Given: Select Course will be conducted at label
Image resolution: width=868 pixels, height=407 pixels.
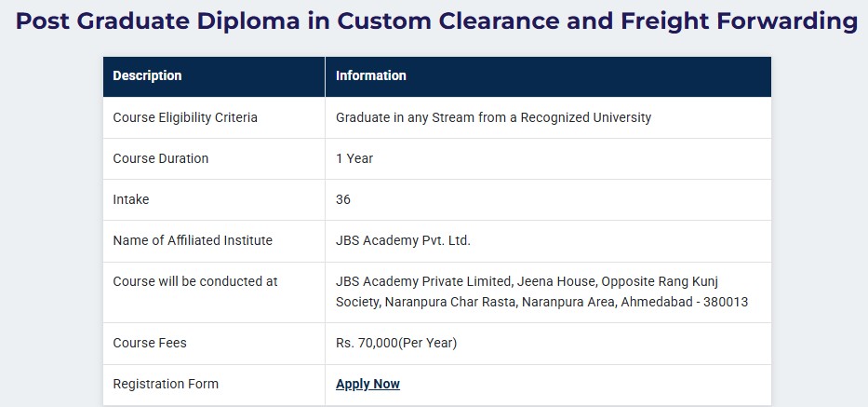Looking at the screenshot, I should pos(194,281).
